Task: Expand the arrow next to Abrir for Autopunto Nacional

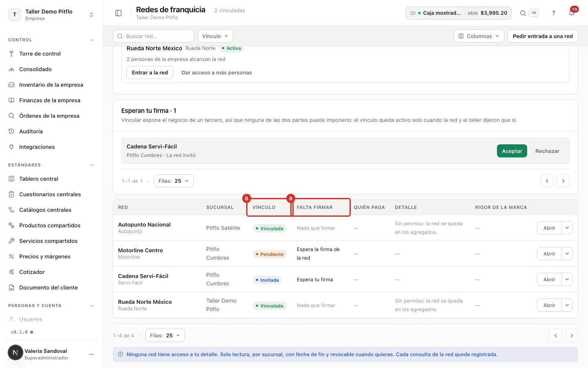Action: (567, 228)
